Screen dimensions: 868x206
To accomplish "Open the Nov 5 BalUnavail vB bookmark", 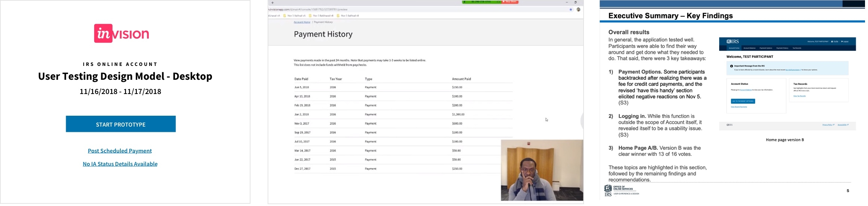I will tap(321, 16).
